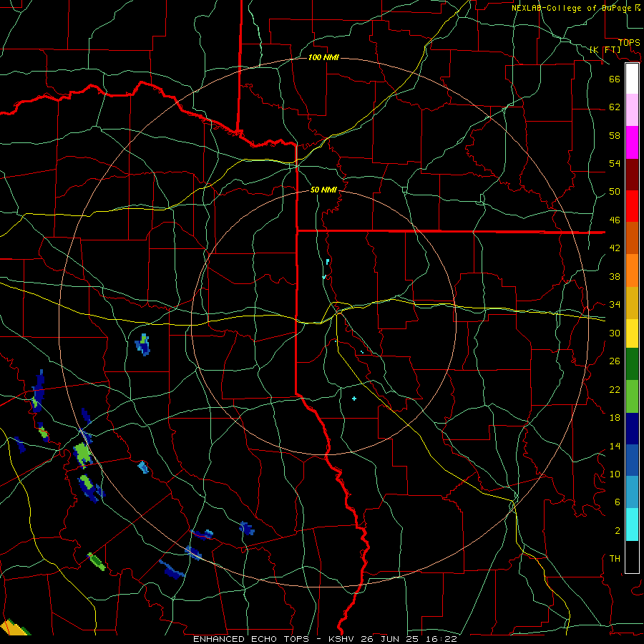The image size is (644, 644).
Task: Click the 'TH' threshold label
Action: 615,559
